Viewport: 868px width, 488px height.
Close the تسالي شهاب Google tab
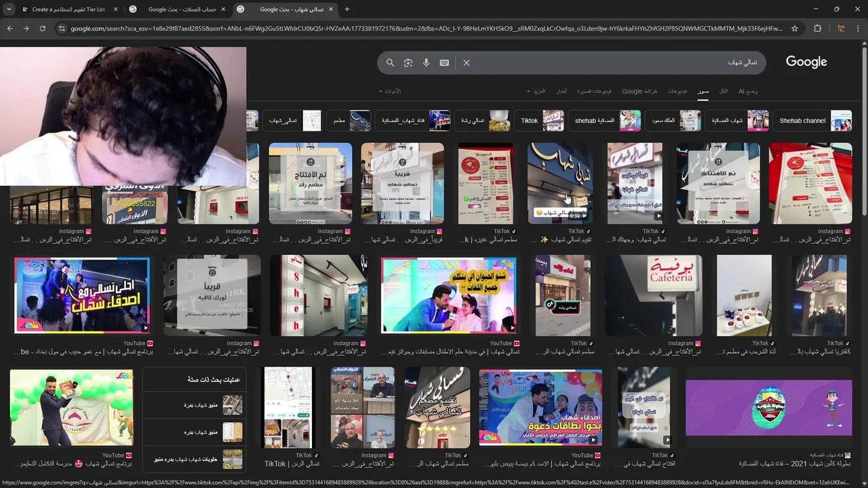[332, 9]
